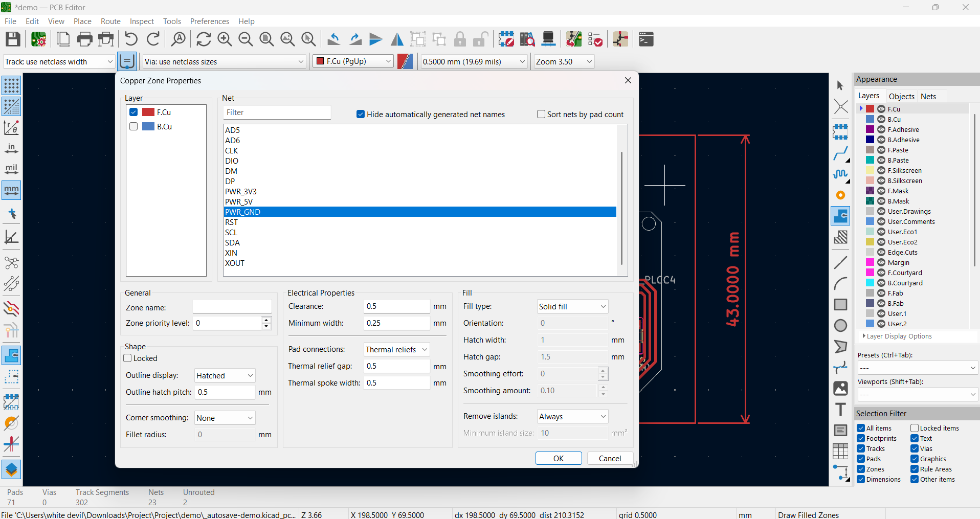Open the F.Cu (PgUp) layer selector dropdown
The height and width of the screenshot is (519, 980).
coord(353,61)
